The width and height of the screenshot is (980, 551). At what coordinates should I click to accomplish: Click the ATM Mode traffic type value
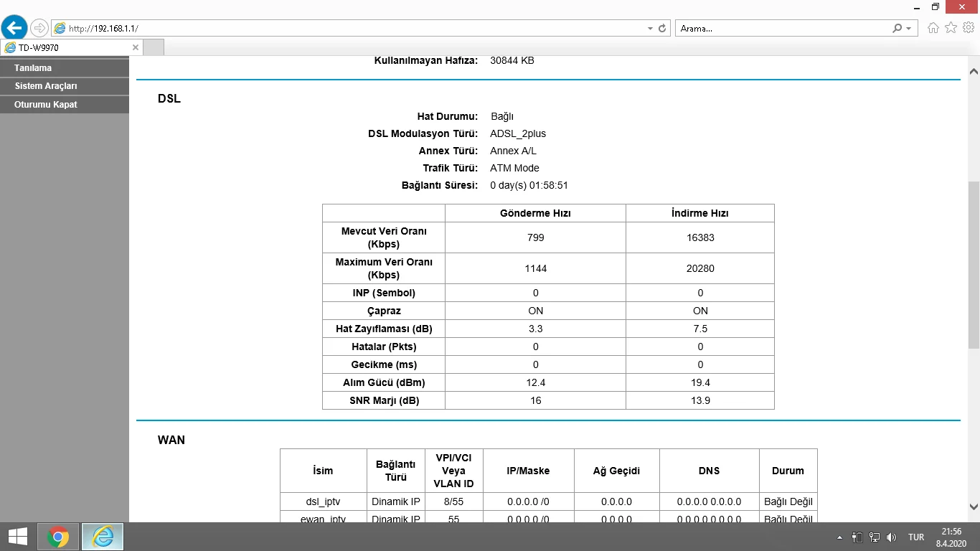[x=514, y=168]
